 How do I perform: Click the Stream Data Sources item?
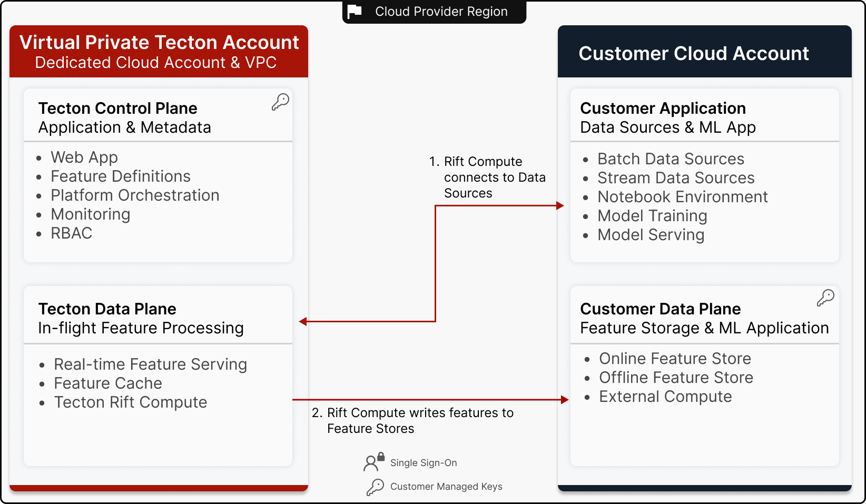(x=676, y=178)
